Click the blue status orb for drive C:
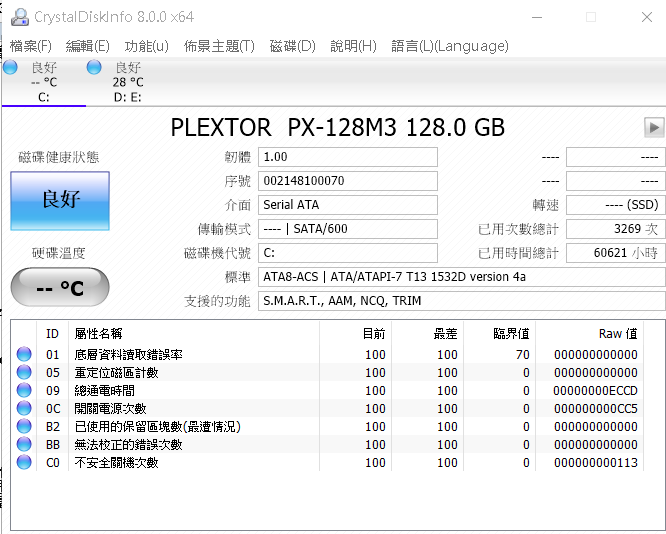Screen dimensions: 666x534 (10, 67)
